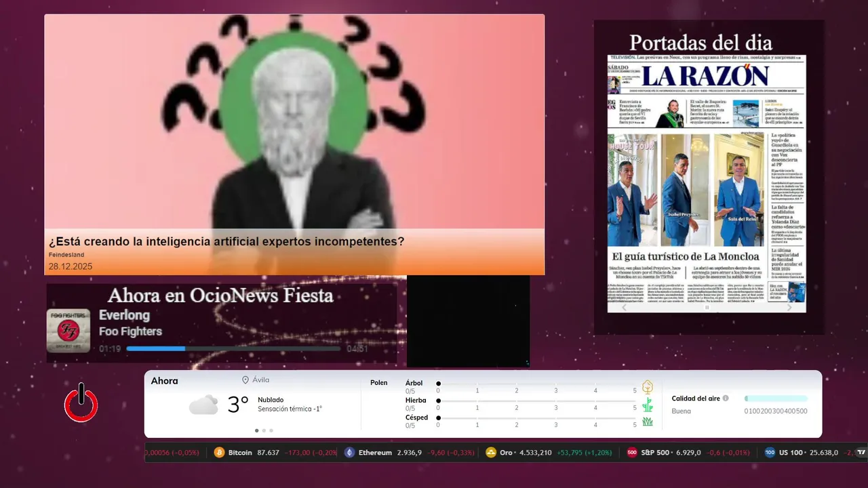Click the Ávila location pin icon
Image resolution: width=868 pixels, height=488 pixels.
245,380
